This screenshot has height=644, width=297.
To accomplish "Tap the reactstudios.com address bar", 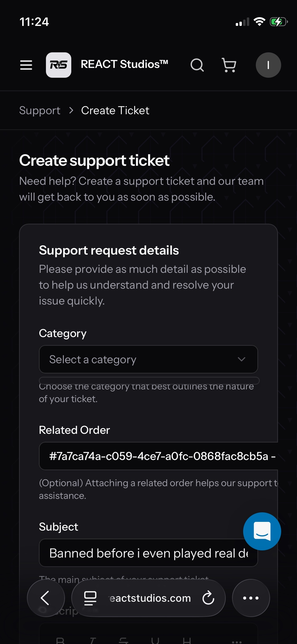I will pos(150,598).
